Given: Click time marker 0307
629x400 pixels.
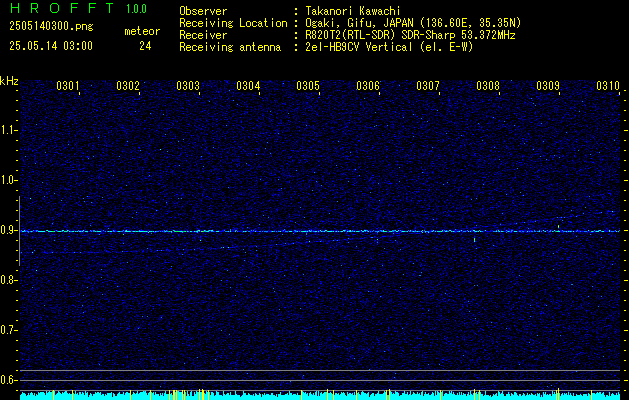Looking at the screenshot, I should pos(428,86).
